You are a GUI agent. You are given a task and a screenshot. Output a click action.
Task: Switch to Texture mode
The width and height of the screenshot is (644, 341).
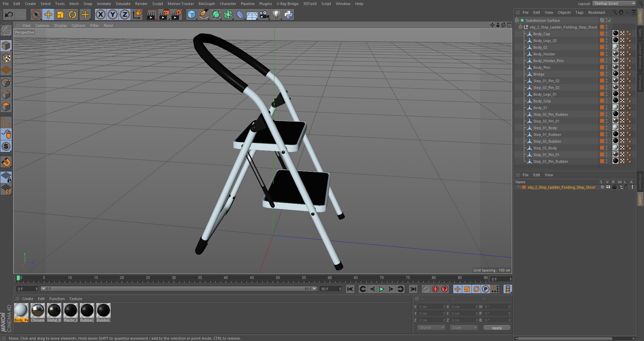[x=6, y=58]
